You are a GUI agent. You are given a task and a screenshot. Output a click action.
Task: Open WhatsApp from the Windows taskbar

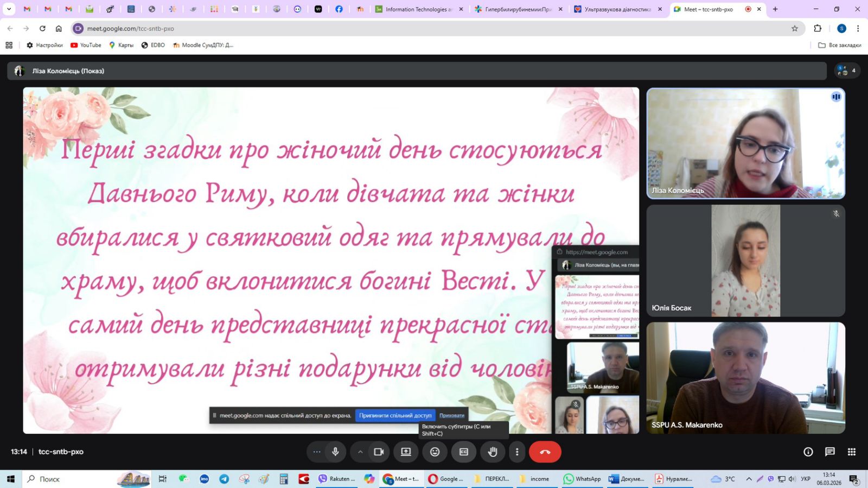click(x=583, y=479)
